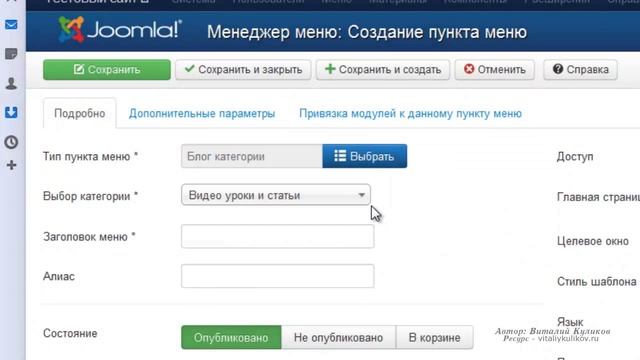Click the Заголовок меню input field
The image size is (640, 360).
point(278,236)
